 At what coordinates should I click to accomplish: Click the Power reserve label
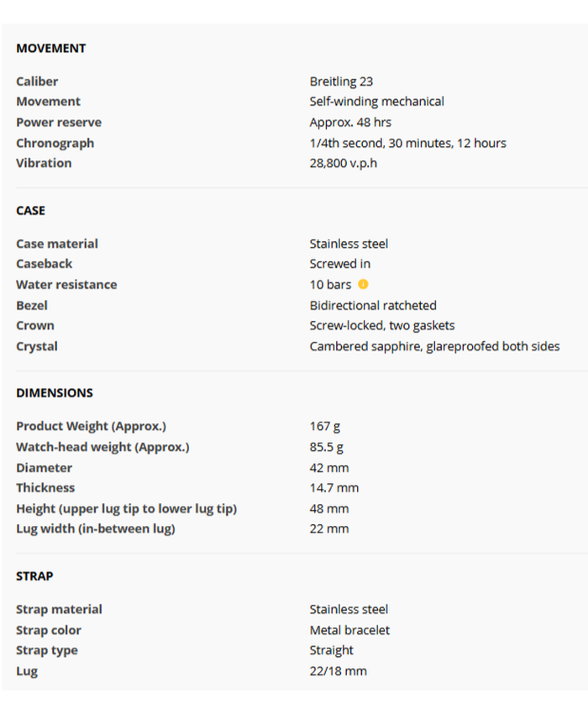[59, 123]
